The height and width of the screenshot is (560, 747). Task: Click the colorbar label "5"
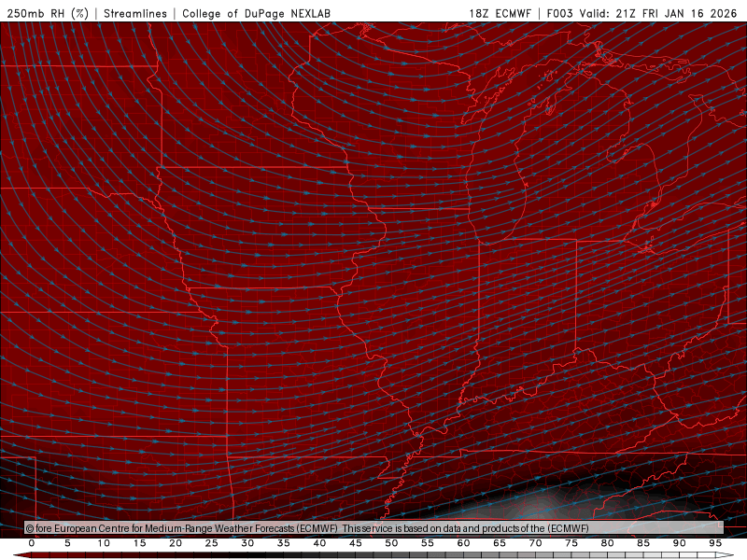click(x=67, y=543)
